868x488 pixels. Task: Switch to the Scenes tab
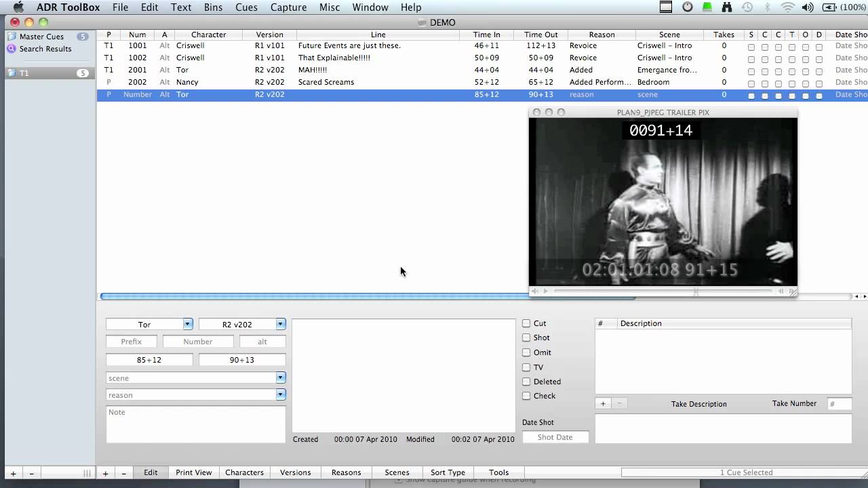point(397,472)
